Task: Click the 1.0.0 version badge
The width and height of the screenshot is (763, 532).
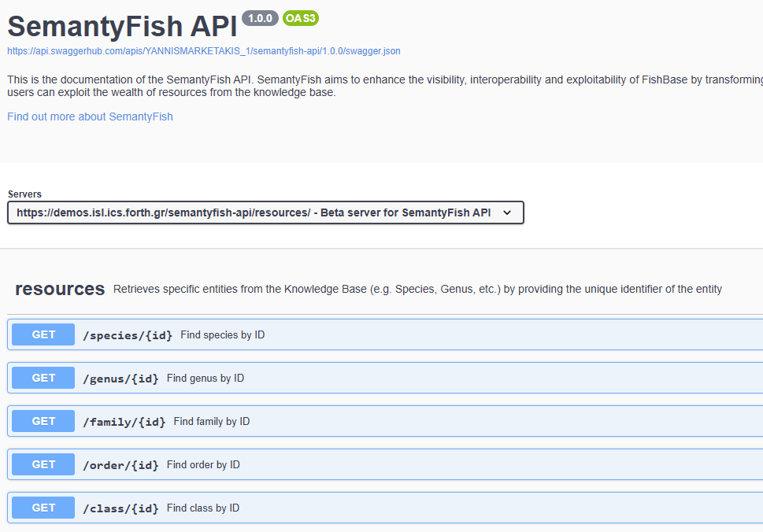Action: pos(260,18)
